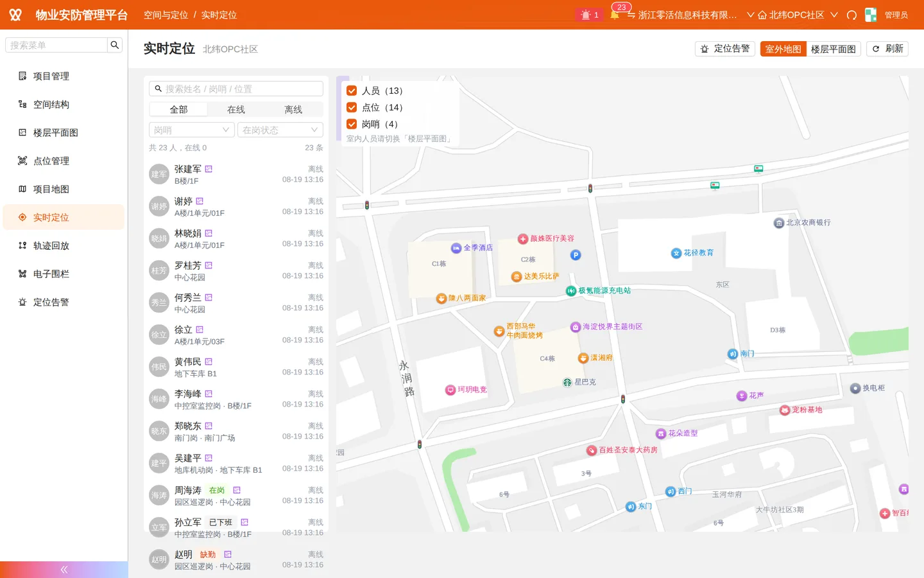Open 空间结构 sidebar item
The height and width of the screenshot is (578, 924).
pyautogui.click(x=64, y=104)
